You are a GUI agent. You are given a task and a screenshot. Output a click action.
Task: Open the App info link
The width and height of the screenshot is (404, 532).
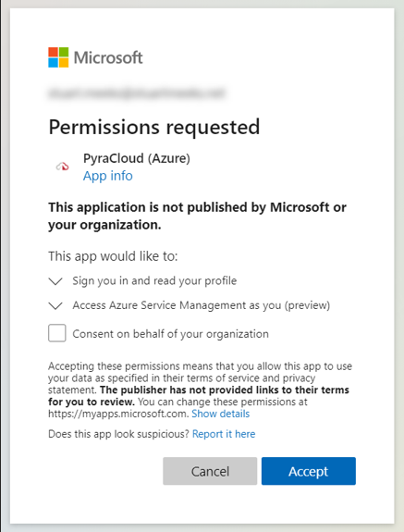click(108, 176)
